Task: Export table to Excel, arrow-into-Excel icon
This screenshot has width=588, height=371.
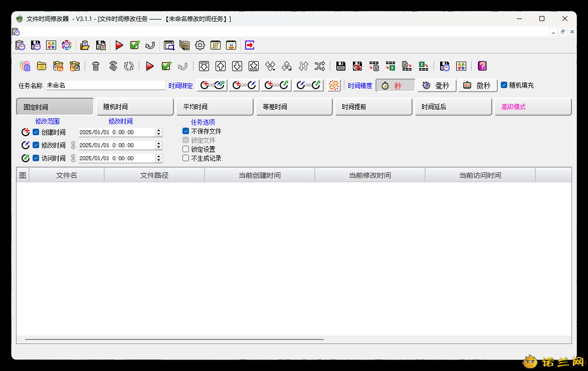Action: [390, 66]
